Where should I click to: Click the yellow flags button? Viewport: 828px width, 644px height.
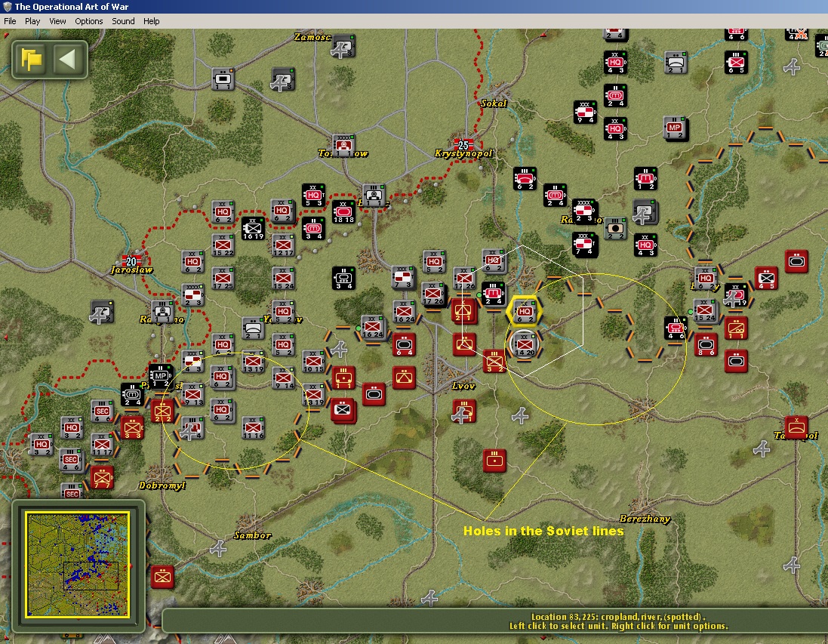coord(31,59)
